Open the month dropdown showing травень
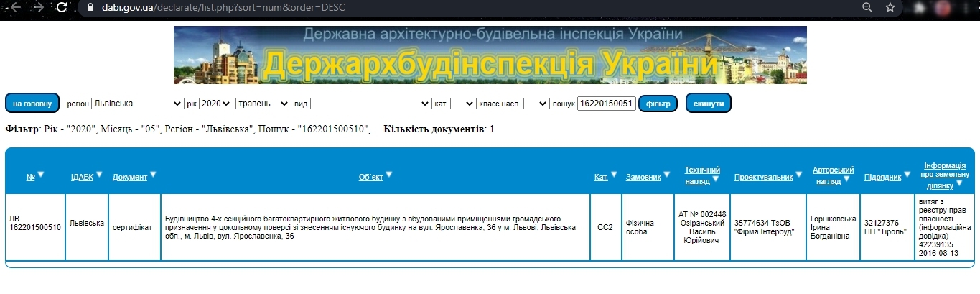The width and height of the screenshot is (980, 294). (x=263, y=104)
